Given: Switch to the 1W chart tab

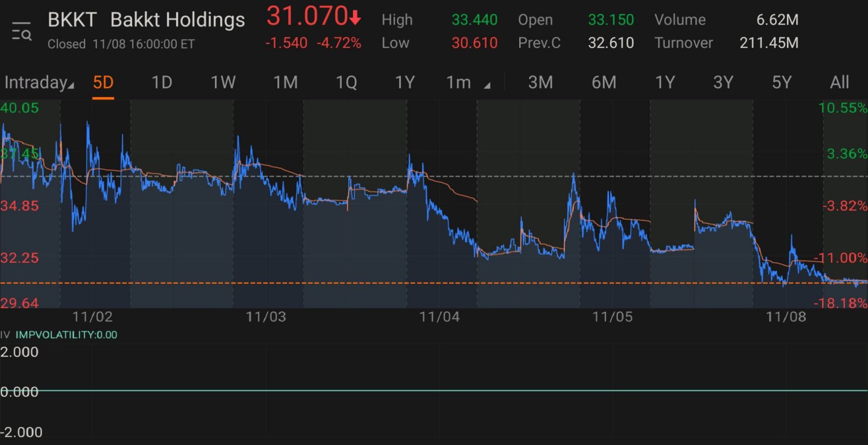Looking at the screenshot, I should 223,82.
